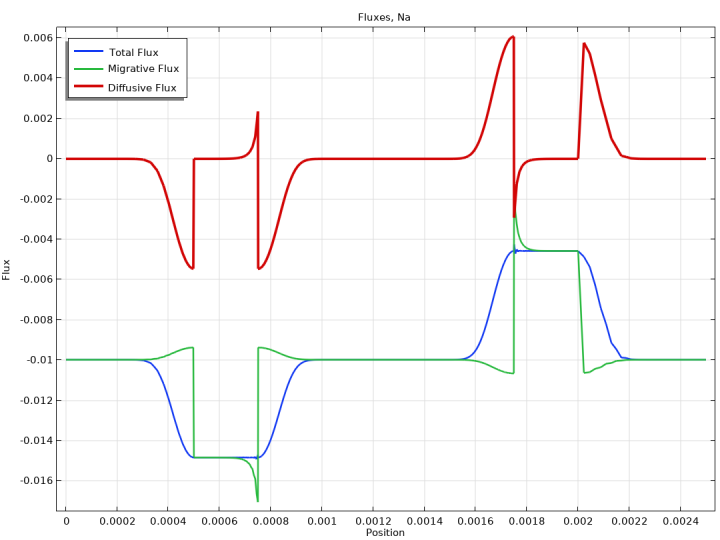Click the green curve's lowest spike near -0.017
The height and width of the screenshot is (540, 720).
257,500
